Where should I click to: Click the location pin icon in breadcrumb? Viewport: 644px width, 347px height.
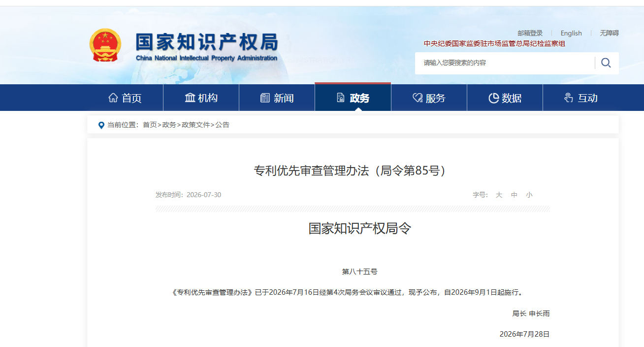click(x=101, y=125)
